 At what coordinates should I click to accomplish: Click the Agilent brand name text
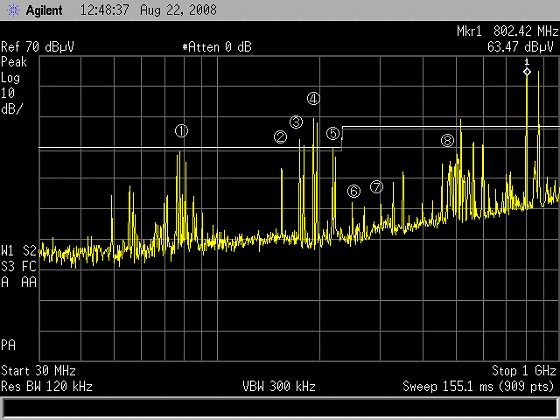(x=44, y=10)
